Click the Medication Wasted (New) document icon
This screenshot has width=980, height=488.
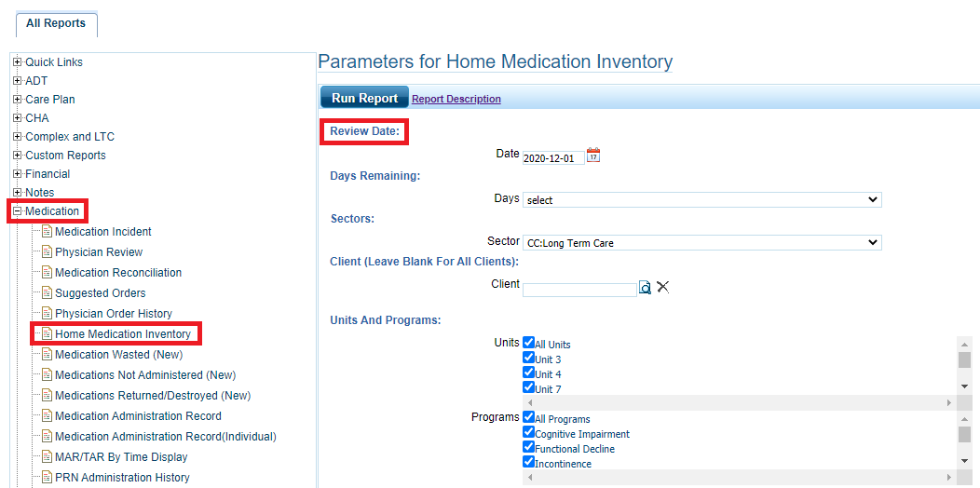coord(47,355)
